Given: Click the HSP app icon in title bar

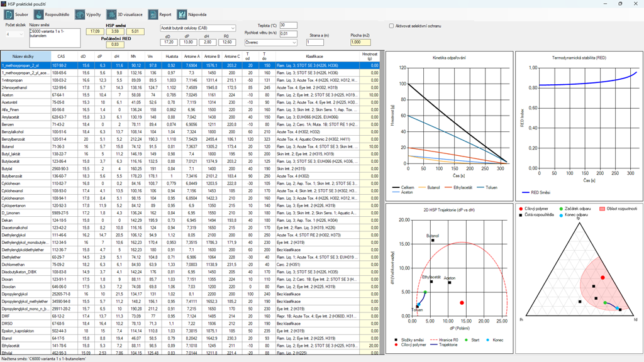Looking at the screenshot, I should pos(4,4).
